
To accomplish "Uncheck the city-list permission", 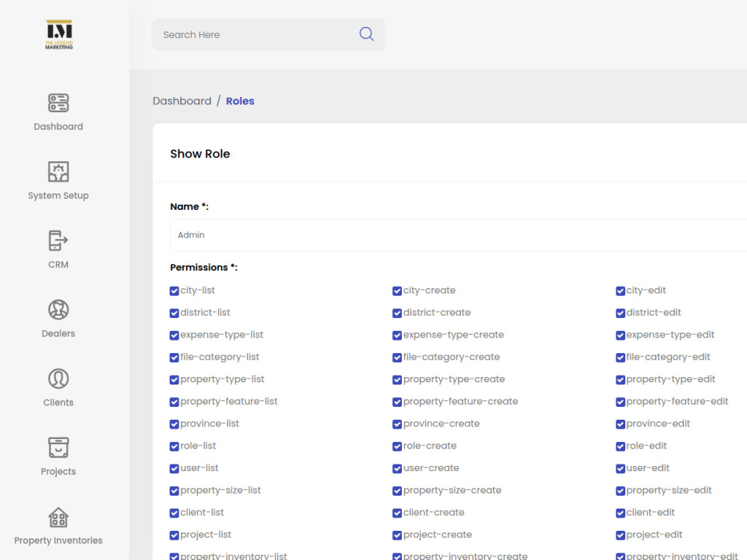I will coord(174,291).
